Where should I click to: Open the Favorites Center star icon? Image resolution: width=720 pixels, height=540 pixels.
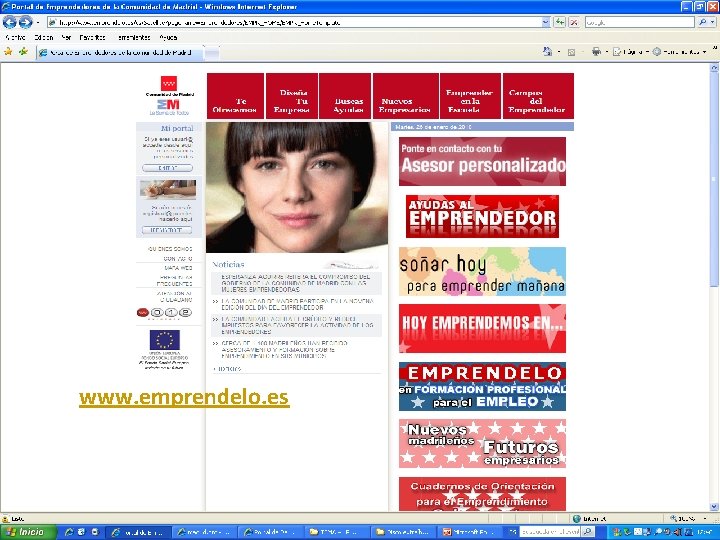tap(8, 52)
